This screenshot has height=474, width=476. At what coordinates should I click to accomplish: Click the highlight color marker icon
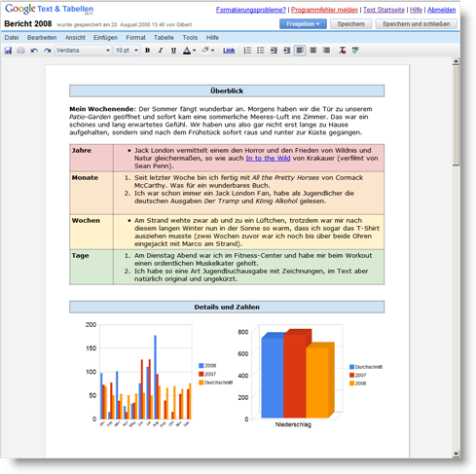click(x=205, y=50)
